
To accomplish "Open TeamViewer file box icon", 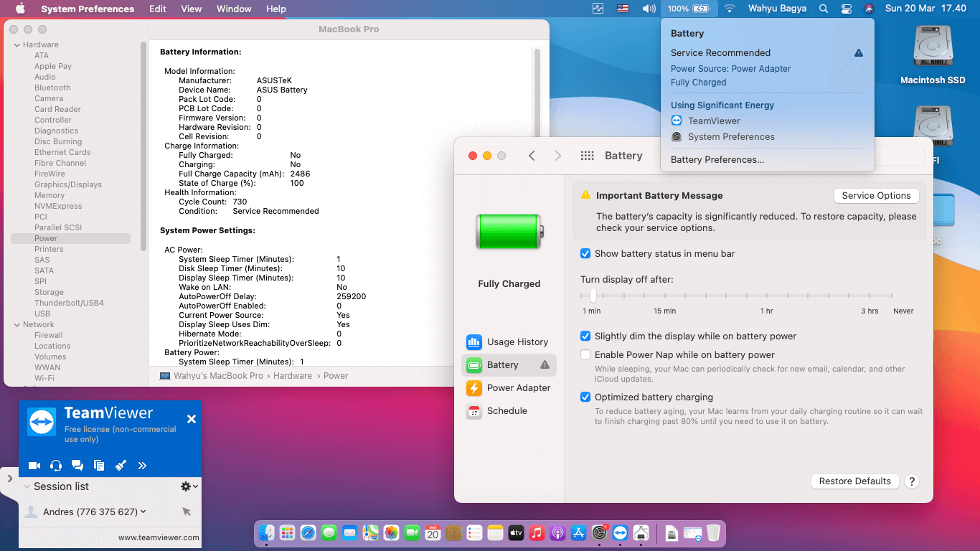I will [x=99, y=466].
